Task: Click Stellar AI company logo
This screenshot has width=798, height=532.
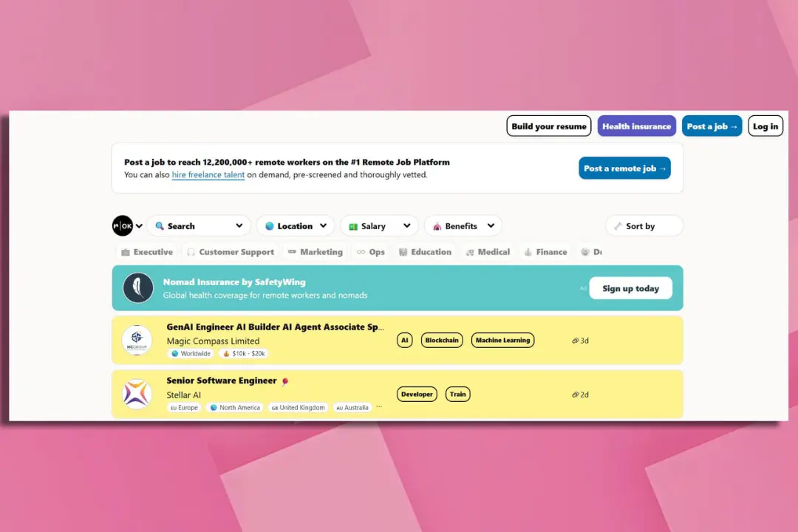Action: (137, 394)
